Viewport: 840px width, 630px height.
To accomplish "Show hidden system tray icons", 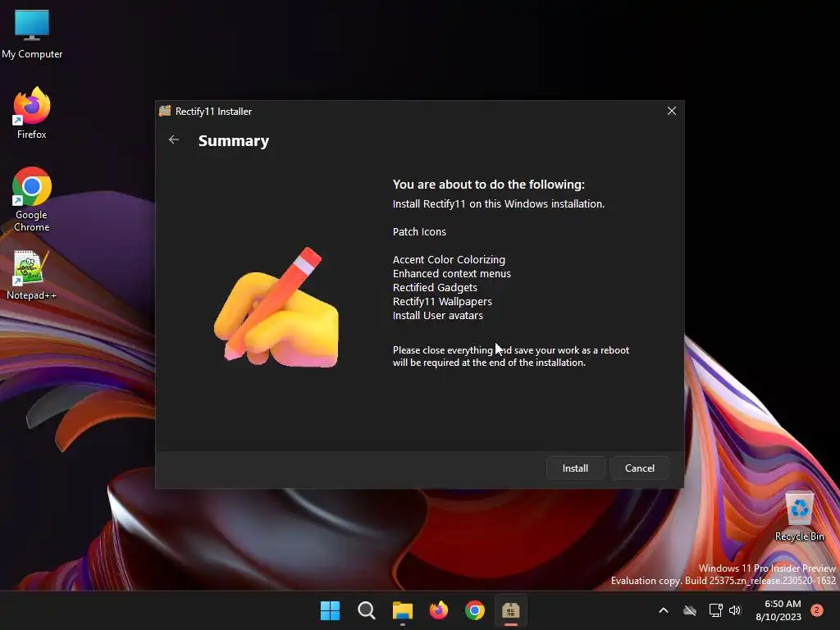I will tap(663, 610).
